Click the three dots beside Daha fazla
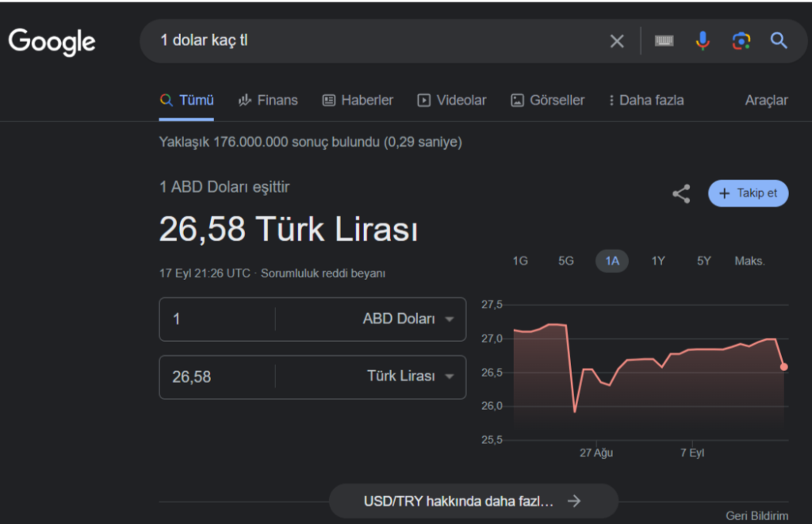 tap(611, 101)
